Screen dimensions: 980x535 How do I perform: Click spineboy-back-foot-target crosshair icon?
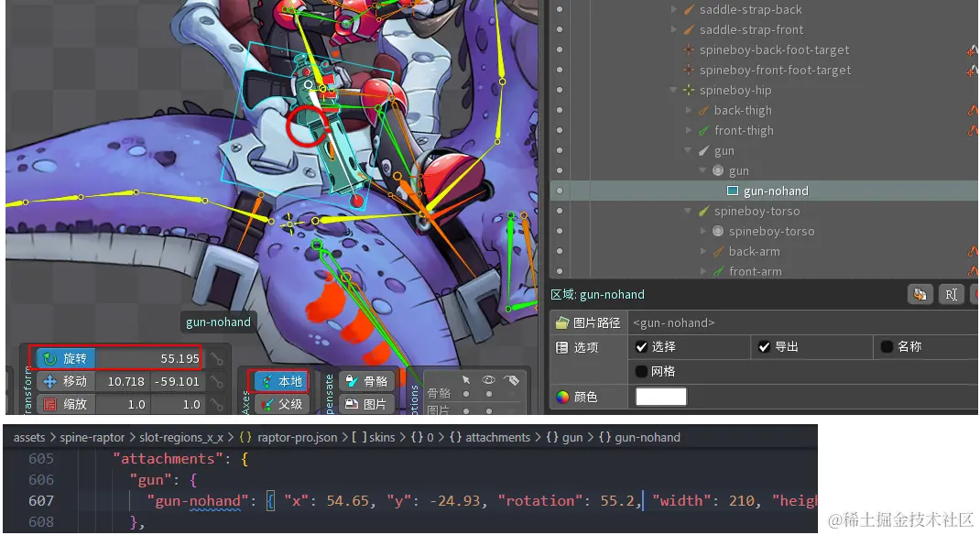689,49
